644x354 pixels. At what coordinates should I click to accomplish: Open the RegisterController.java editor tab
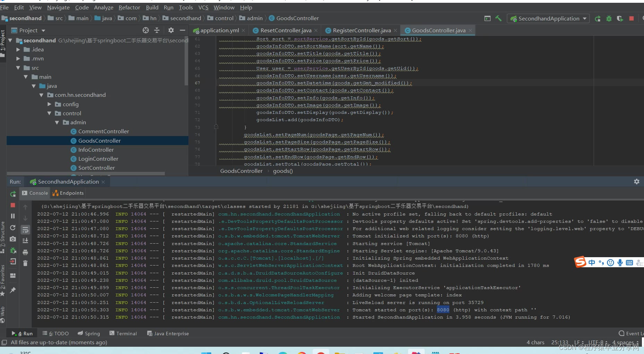click(x=361, y=31)
